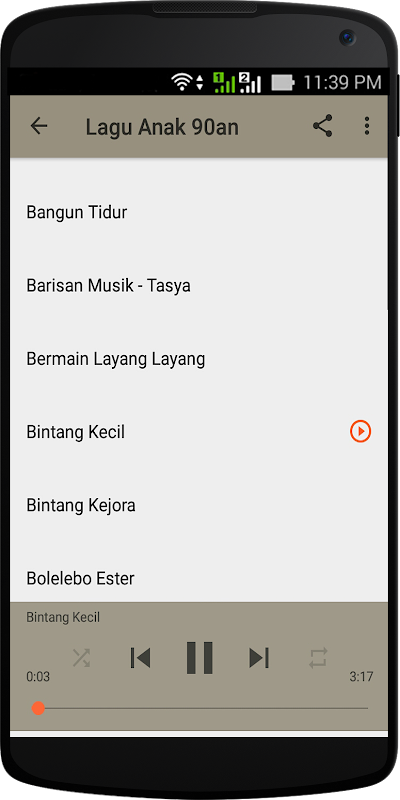Toggle repeat playback mode
Image resolution: width=400 pixels, height=800 pixels.
(x=317, y=658)
